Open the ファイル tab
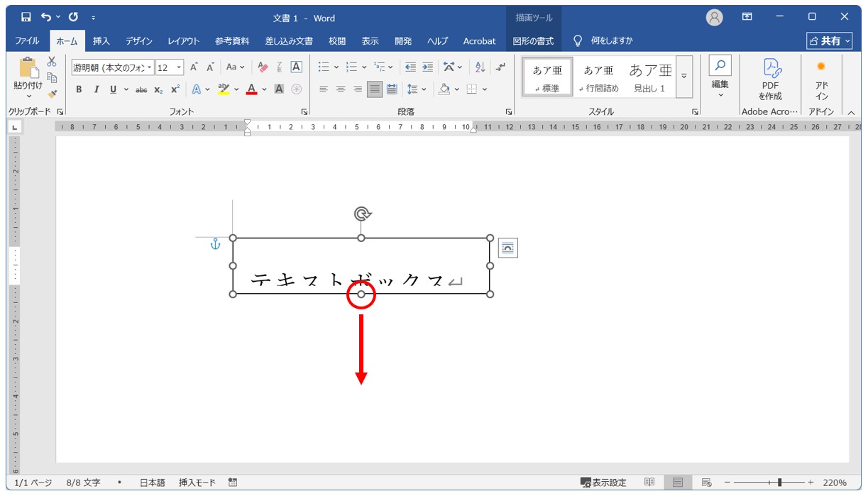Image resolution: width=868 pixels, height=496 pixels. [27, 41]
